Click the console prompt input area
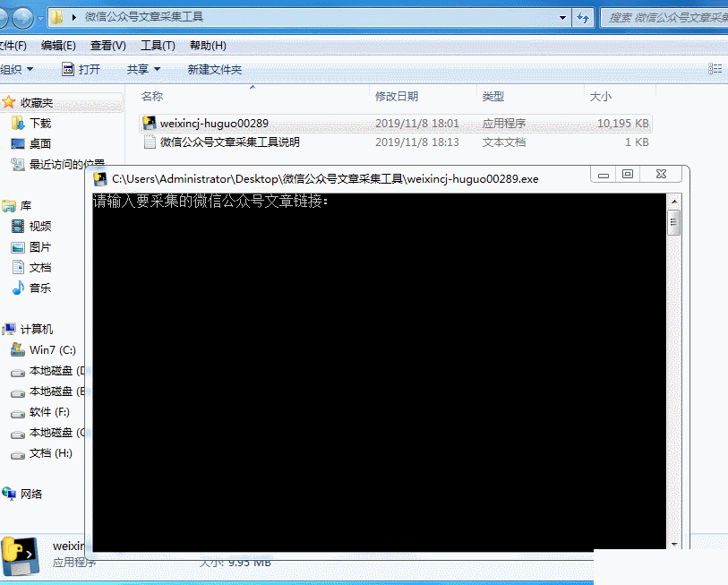This screenshot has height=585, width=728. [x=380, y=373]
